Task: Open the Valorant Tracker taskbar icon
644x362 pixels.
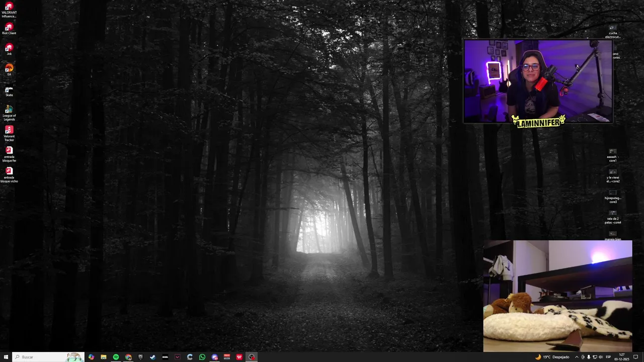Action: [x=178, y=357]
